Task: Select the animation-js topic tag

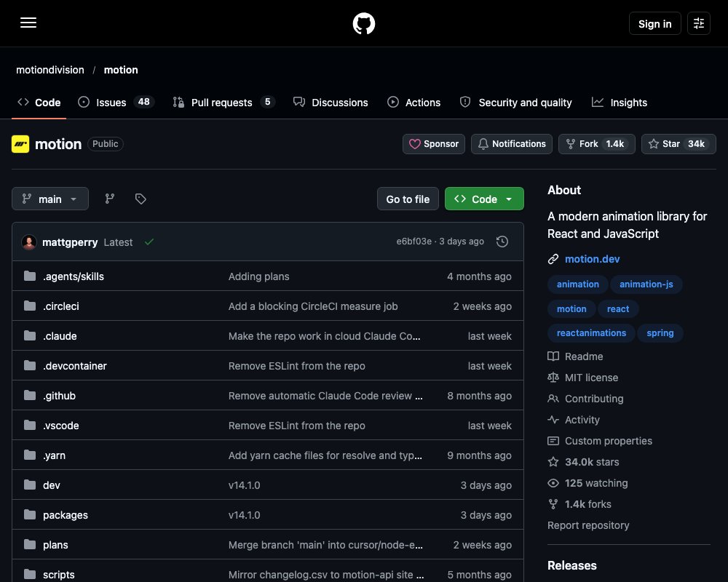Action: 646,284
